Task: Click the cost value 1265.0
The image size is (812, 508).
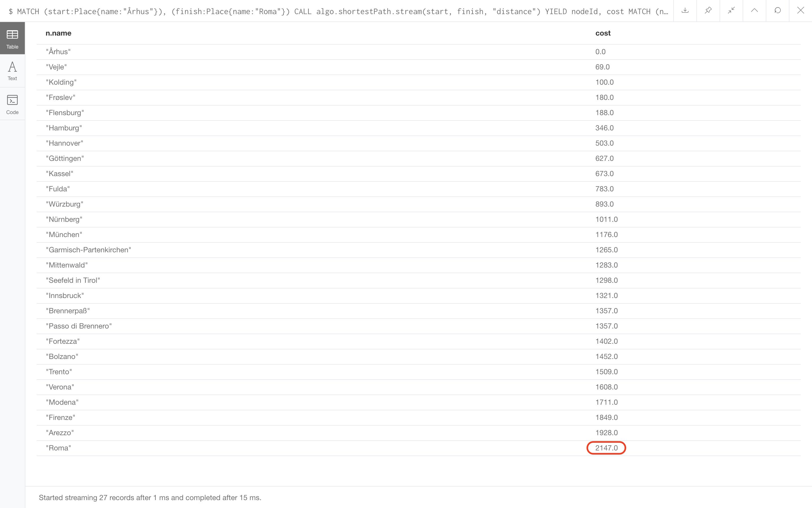Action: pyautogui.click(x=606, y=250)
